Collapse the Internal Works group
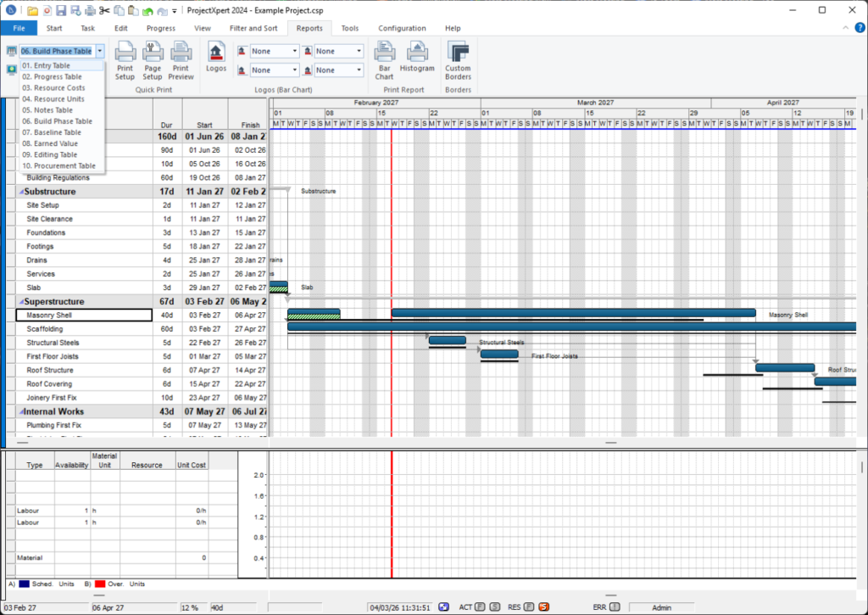Screen dimensions: 868x615 tap(21, 411)
